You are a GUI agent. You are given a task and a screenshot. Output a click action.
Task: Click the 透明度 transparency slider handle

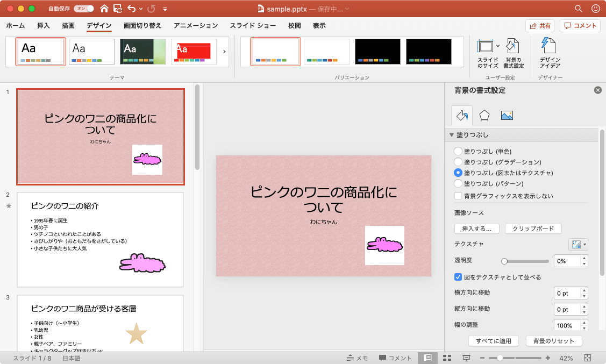[x=504, y=261]
